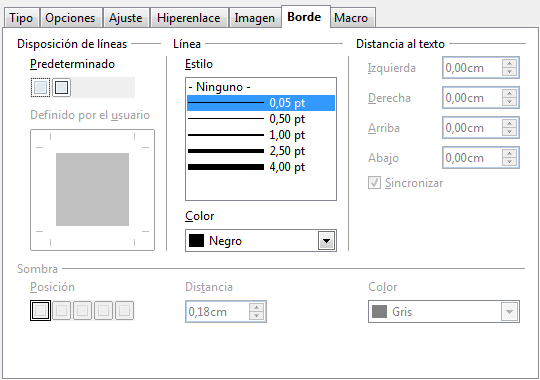The height and width of the screenshot is (380, 540).
Task: Select the 0,50 pt line style
Action: (261, 119)
